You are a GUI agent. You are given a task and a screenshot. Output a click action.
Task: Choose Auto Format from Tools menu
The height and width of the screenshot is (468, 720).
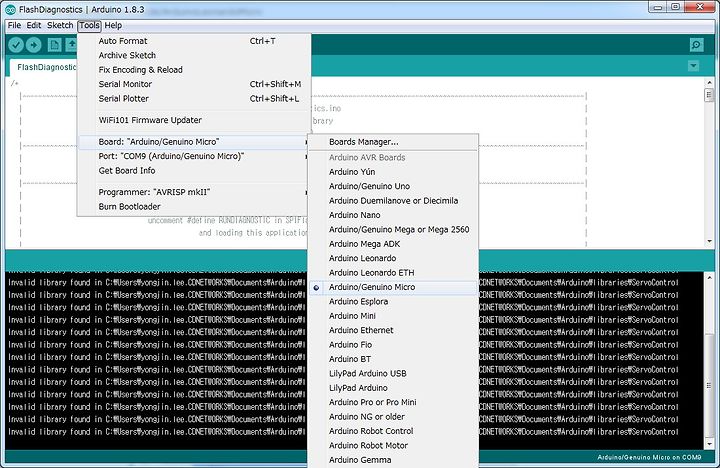pos(194,41)
